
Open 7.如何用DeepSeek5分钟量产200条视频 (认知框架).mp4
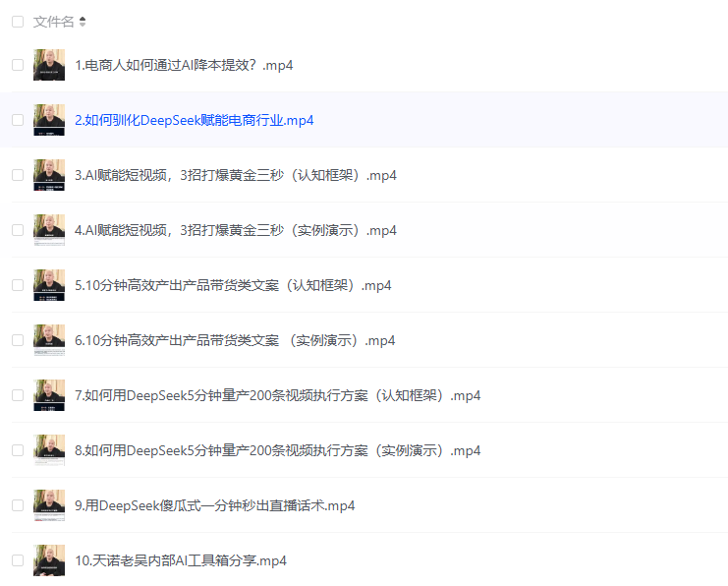(278, 395)
